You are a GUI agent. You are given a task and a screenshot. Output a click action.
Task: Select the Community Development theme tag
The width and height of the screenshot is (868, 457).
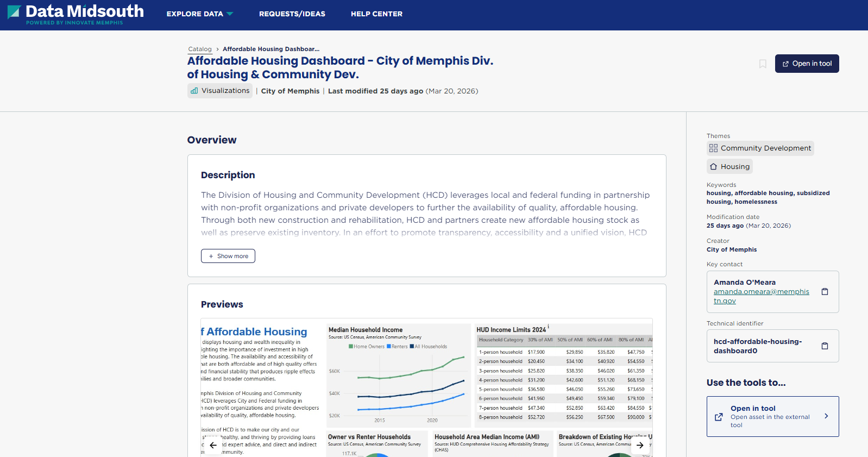click(x=760, y=148)
